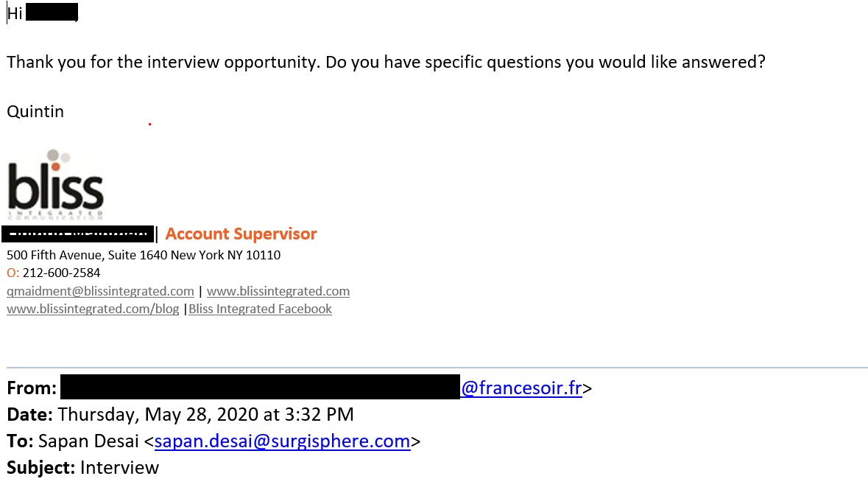868x490 pixels.
Task: Click the Sapan Desai recipient name
Action: (88, 441)
